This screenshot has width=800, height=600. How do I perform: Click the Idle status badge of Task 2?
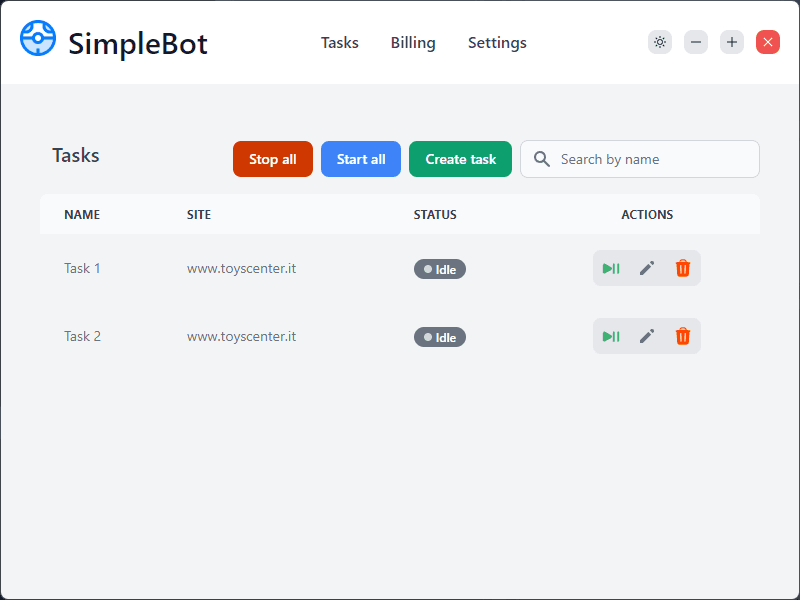pos(440,337)
